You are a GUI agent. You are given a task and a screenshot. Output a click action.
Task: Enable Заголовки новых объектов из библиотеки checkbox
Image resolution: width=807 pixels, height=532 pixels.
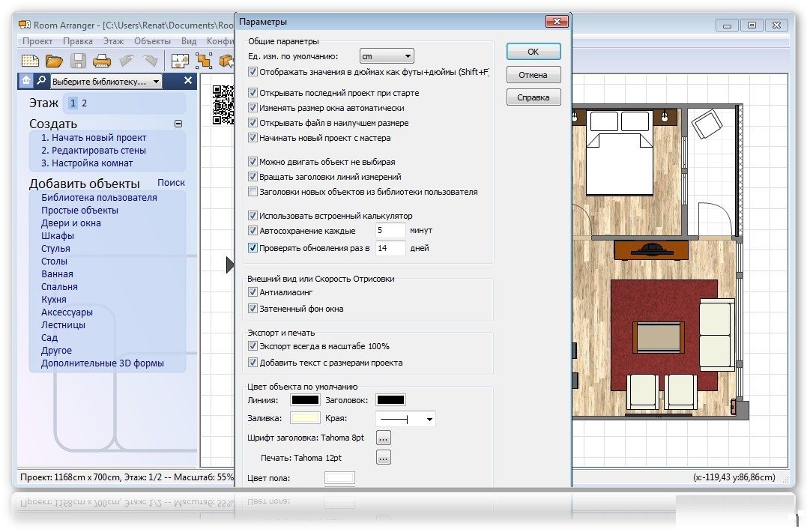click(x=253, y=192)
